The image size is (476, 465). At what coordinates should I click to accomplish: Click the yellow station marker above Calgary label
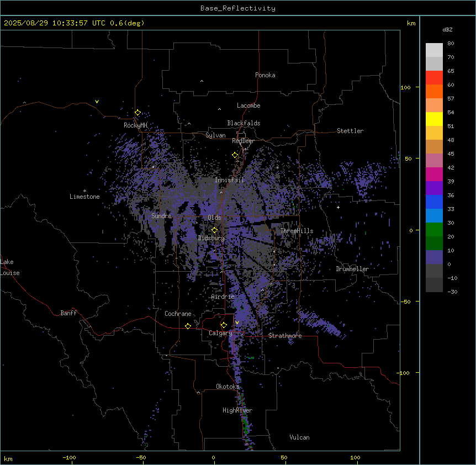[224, 325]
